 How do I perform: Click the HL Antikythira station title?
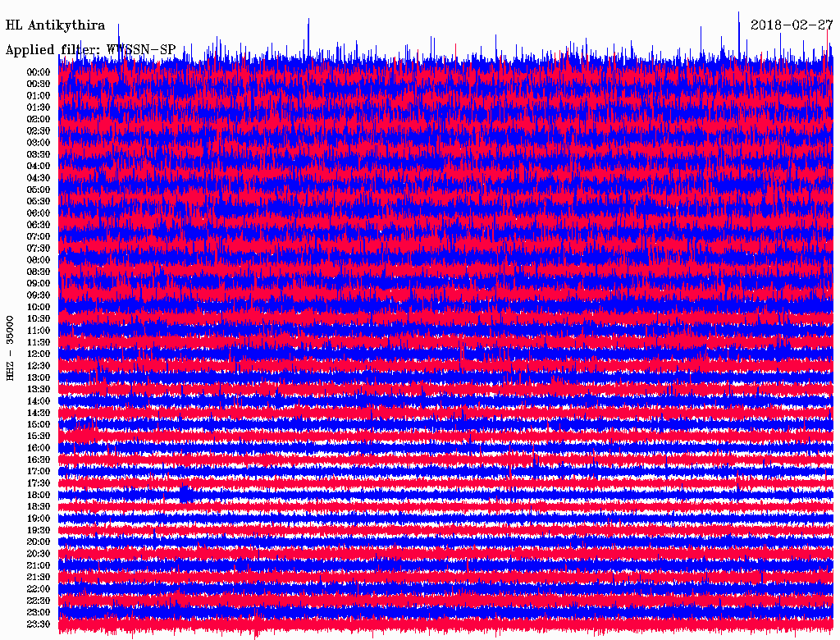tap(55, 25)
